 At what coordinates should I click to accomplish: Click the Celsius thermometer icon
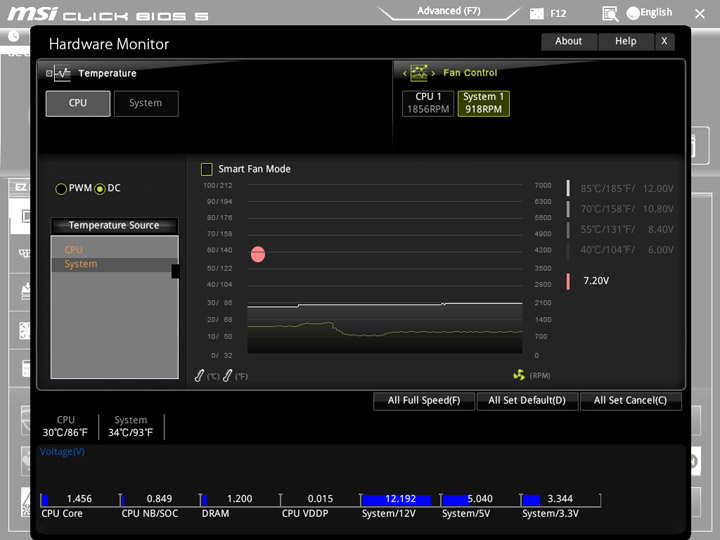[x=199, y=376]
